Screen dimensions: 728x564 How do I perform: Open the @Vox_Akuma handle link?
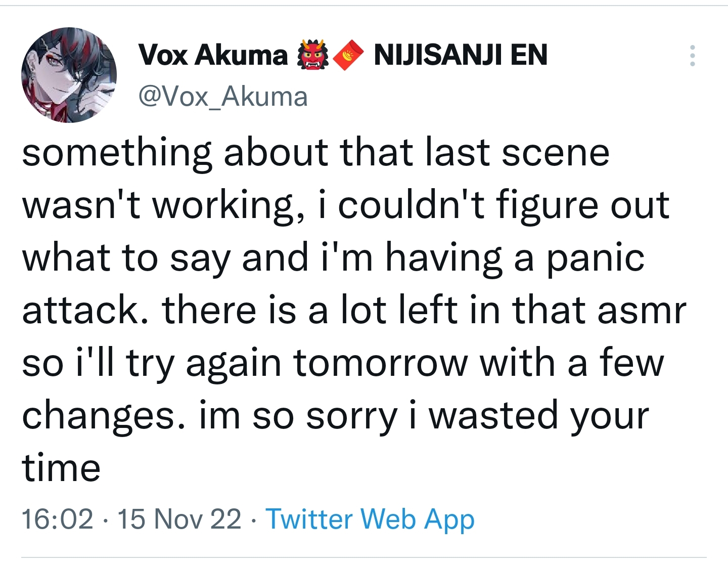[x=223, y=96]
